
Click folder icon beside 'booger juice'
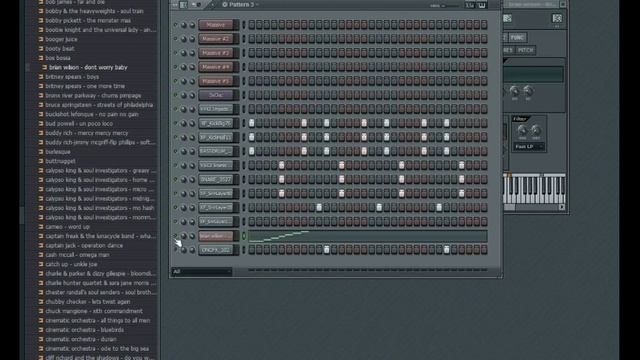tap(41, 39)
